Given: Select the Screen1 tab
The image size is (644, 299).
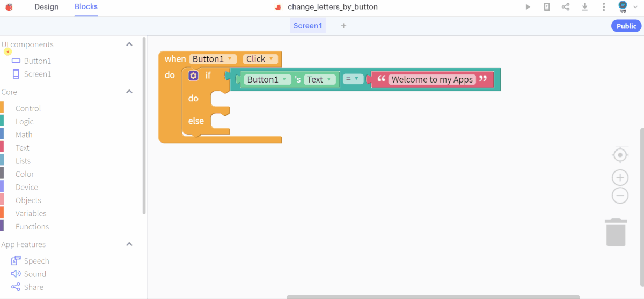Looking at the screenshot, I should (308, 26).
